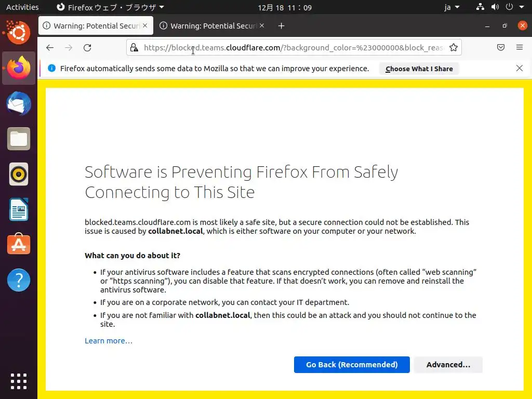Screen dimensions: 532x399
Task: Open the Activities overview
Action: (x=22, y=7)
